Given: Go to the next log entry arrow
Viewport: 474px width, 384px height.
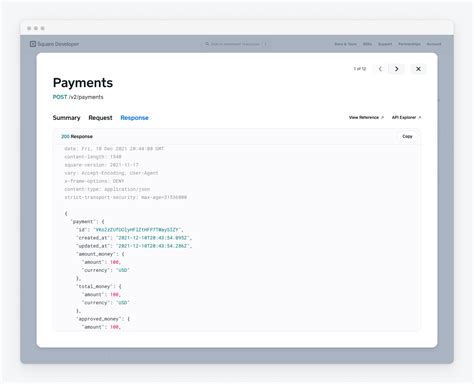Looking at the screenshot, I should click(397, 69).
